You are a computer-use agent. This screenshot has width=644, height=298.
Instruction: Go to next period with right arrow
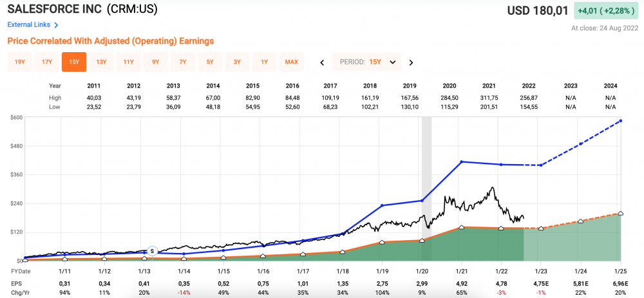click(411, 62)
